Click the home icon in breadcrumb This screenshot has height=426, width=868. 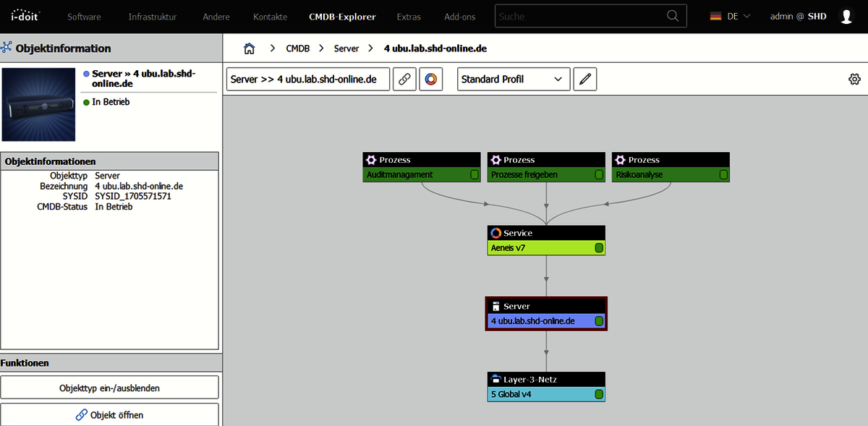[250, 48]
